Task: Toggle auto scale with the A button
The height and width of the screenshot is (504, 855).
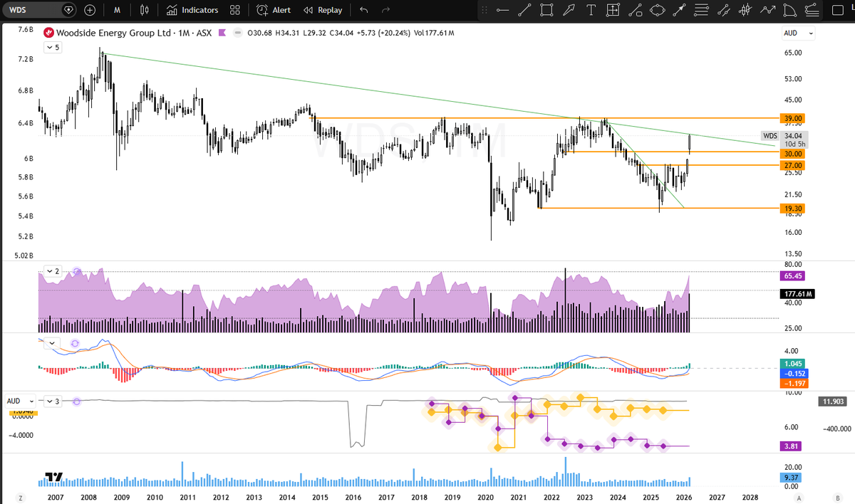Action: point(799,497)
